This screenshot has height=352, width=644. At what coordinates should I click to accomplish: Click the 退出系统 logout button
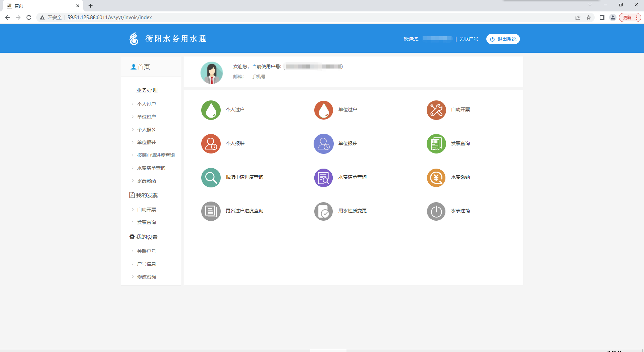[503, 39]
